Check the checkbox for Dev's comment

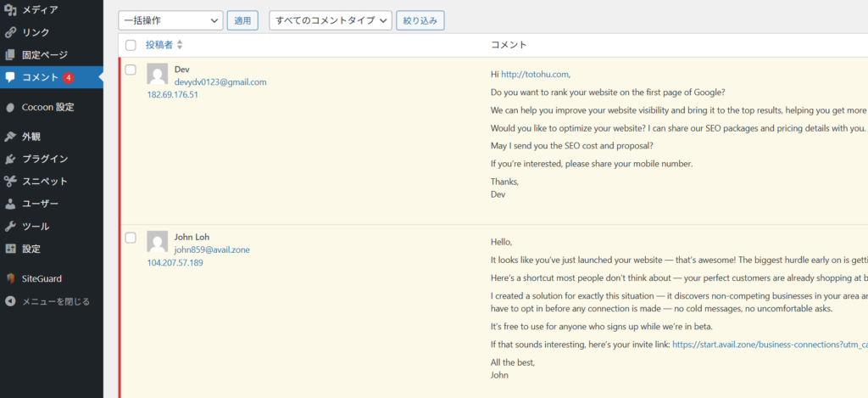point(131,70)
